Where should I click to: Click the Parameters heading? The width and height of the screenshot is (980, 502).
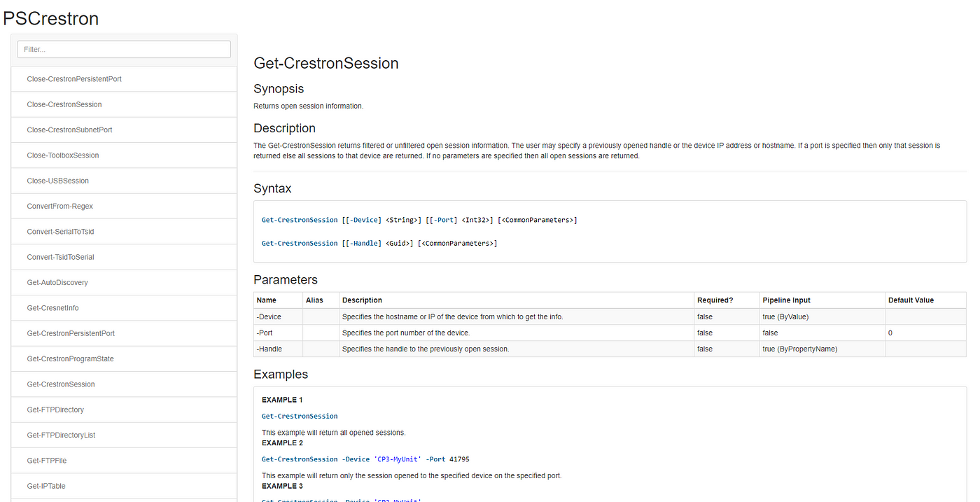286,279
